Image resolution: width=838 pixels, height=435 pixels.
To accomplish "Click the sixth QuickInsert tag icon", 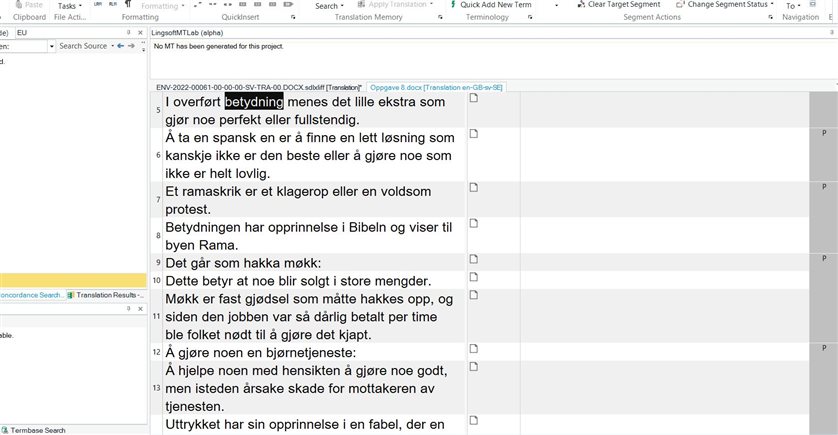I will click(273, 4).
